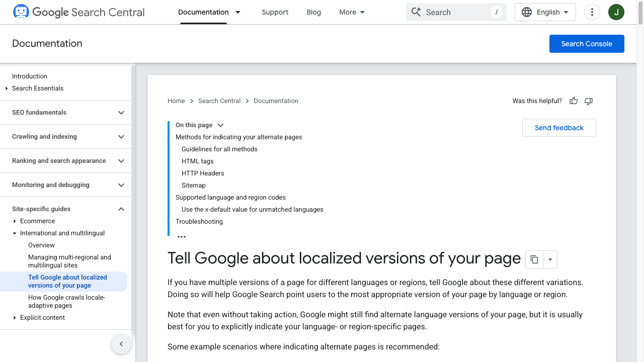Go to Search Central breadcrumb link
This screenshot has width=644, height=362.
tap(219, 101)
